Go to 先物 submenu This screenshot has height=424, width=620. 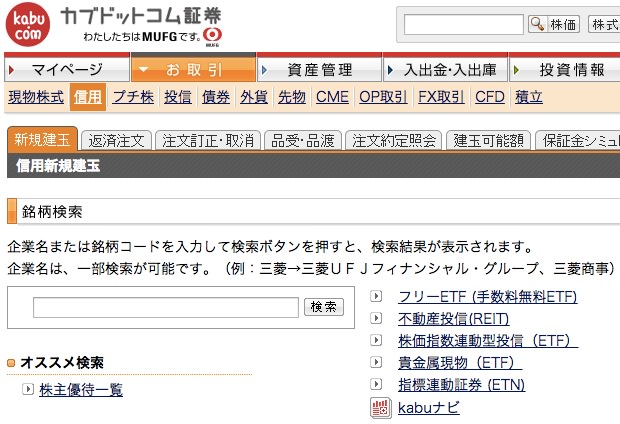coord(292,97)
